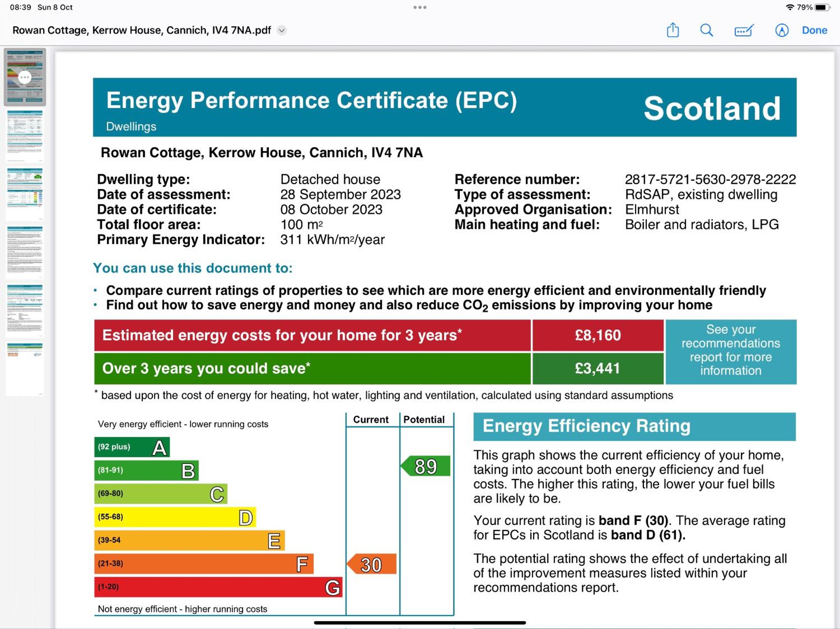
Task: Tap the Wi-Fi status icon
Action: [x=790, y=7]
